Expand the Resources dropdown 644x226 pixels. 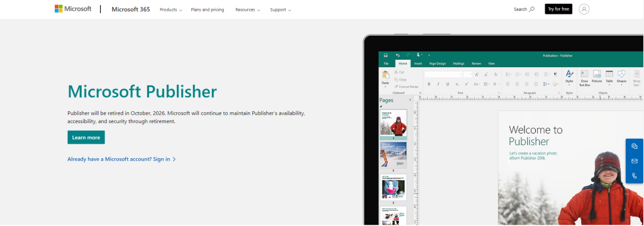point(248,9)
